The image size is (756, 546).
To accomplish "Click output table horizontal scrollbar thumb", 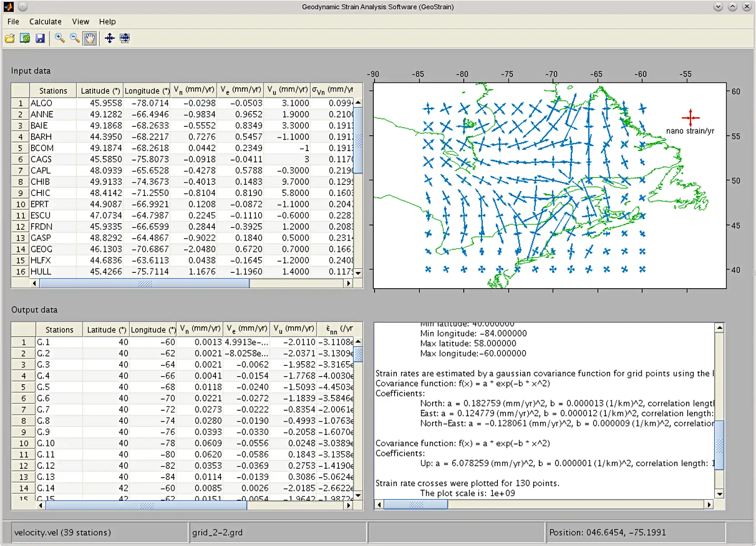I will click(146, 505).
